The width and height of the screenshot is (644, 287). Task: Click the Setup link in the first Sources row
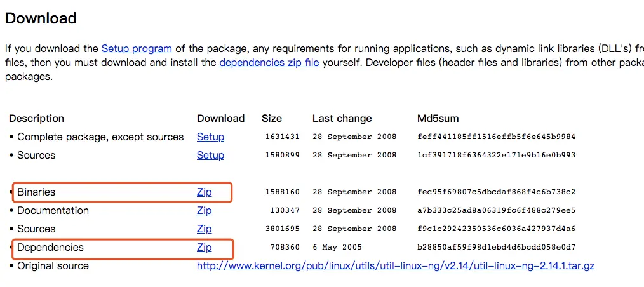tap(210, 155)
